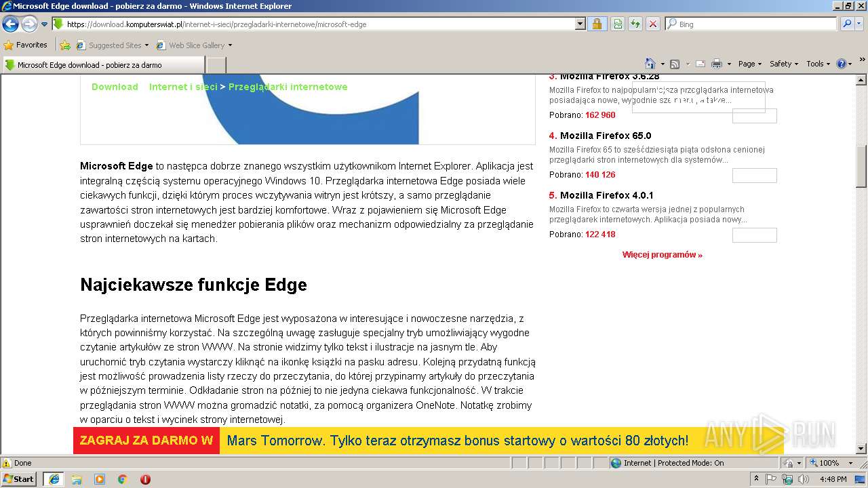
Task: Open the Tools menu
Action: [x=818, y=64]
